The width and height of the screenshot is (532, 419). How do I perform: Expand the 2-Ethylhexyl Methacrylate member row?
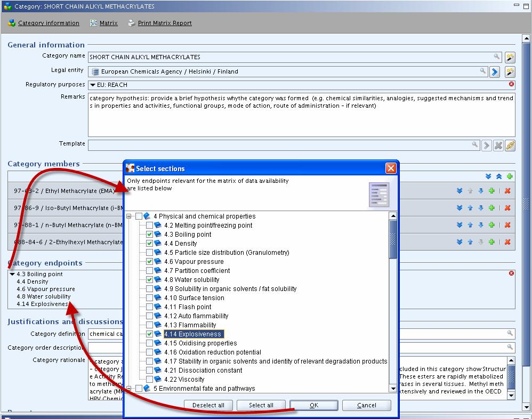[x=460, y=242]
